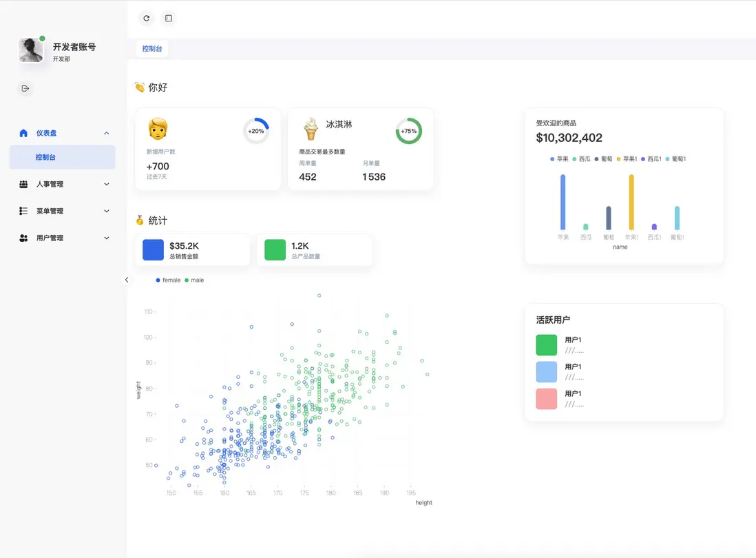Click the 菜单管理 list icon
This screenshot has width=756, height=558.
click(23, 211)
